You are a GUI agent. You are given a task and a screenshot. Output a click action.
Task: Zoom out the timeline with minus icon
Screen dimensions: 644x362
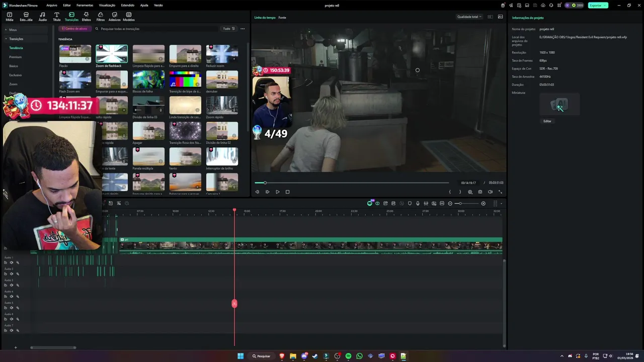click(450, 203)
